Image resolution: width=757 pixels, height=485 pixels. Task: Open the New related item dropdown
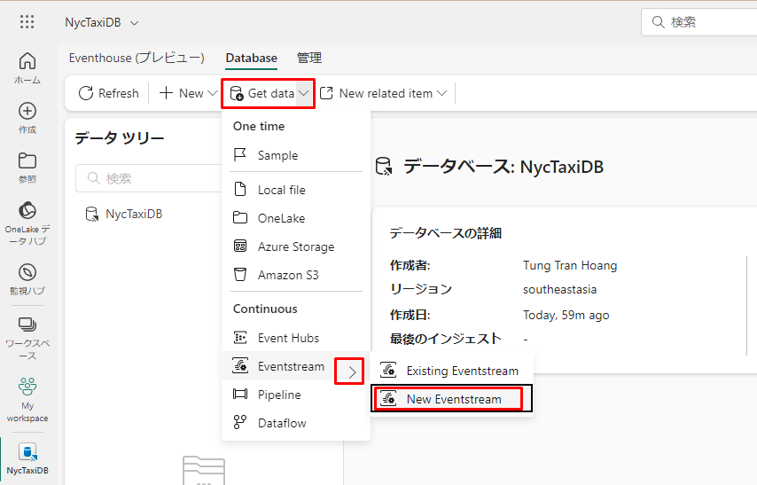click(x=385, y=93)
